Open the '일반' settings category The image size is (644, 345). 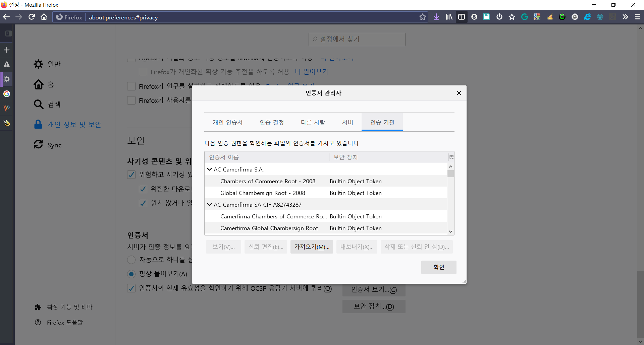[x=47, y=64]
